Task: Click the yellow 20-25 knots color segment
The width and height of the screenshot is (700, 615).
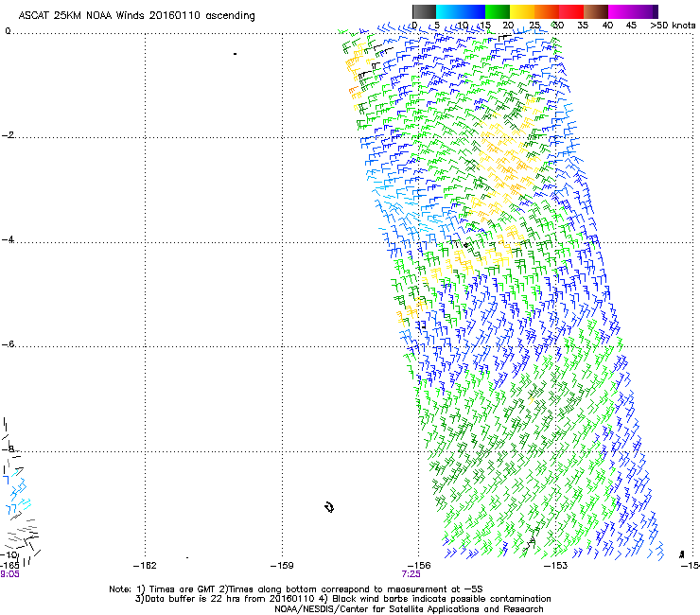Action: coord(522,11)
